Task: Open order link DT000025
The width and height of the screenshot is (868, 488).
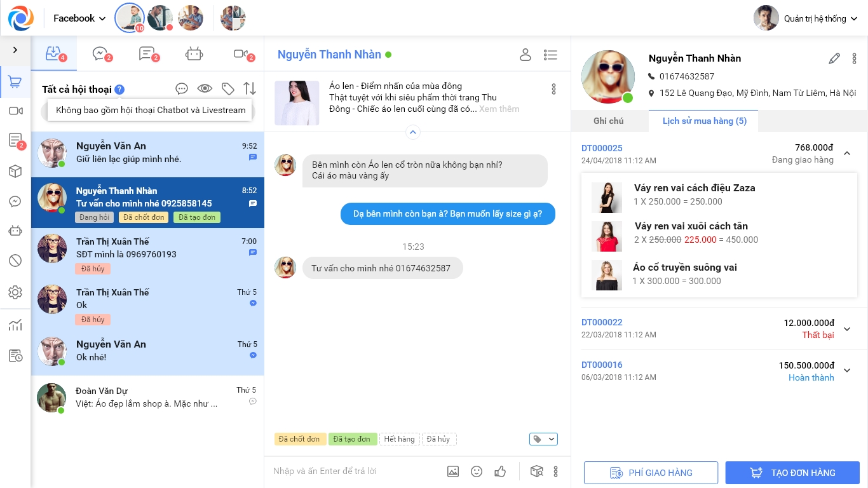Action: pos(602,148)
